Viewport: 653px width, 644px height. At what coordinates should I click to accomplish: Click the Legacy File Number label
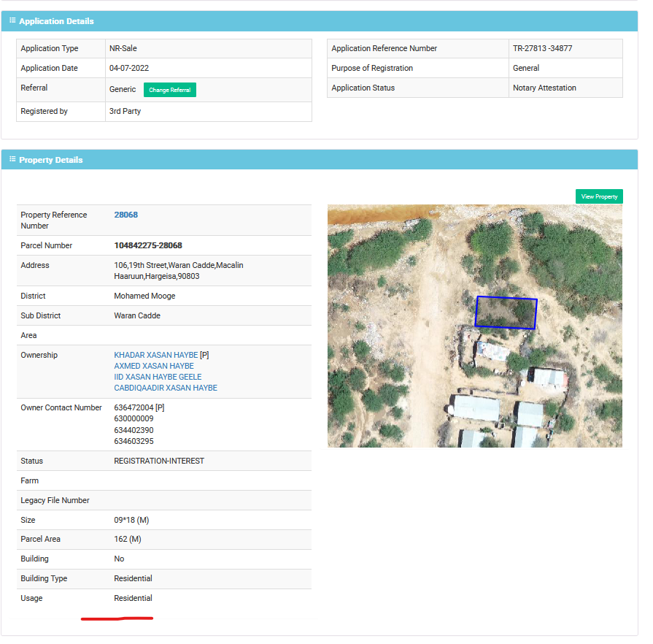click(x=55, y=500)
